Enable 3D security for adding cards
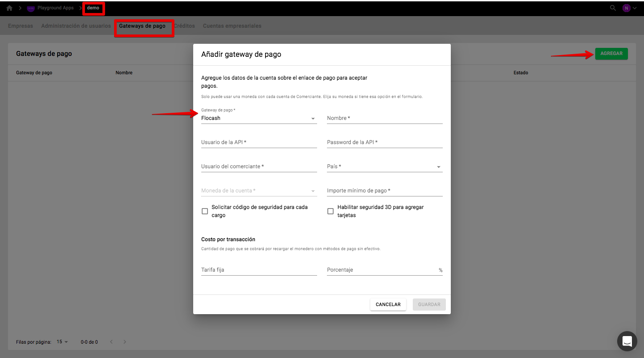The image size is (644, 358). click(330, 211)
